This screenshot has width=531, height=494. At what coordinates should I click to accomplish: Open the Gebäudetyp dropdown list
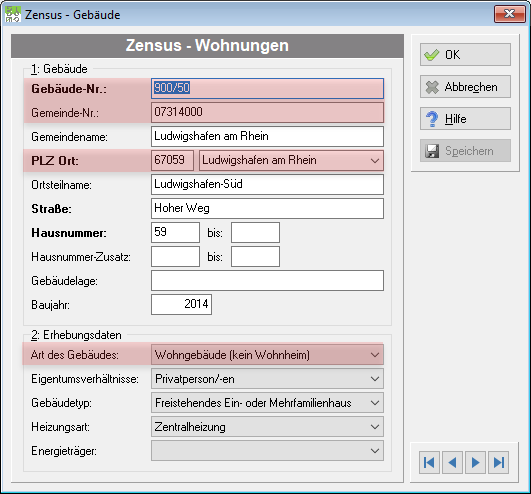[x=375, y=403]
